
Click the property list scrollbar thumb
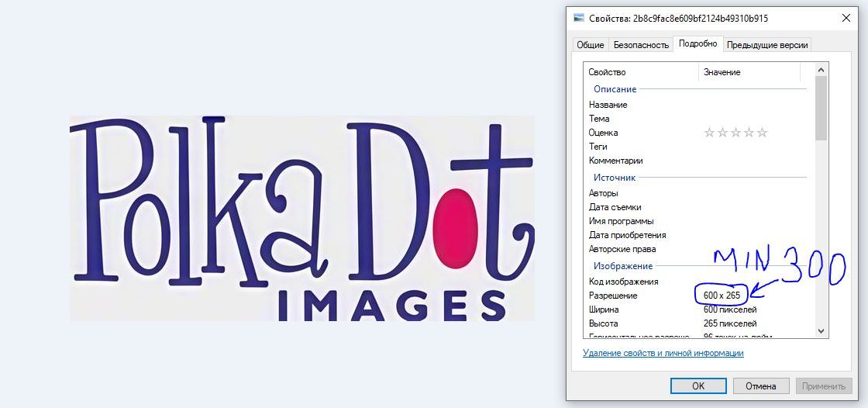tap(821, 108)
